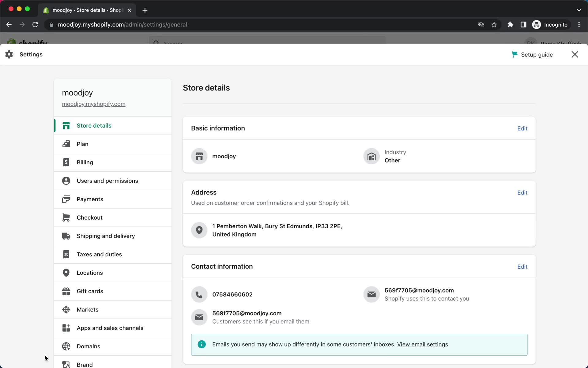
Task: Click the Taxes and duties percent icon
Action: 66,254
